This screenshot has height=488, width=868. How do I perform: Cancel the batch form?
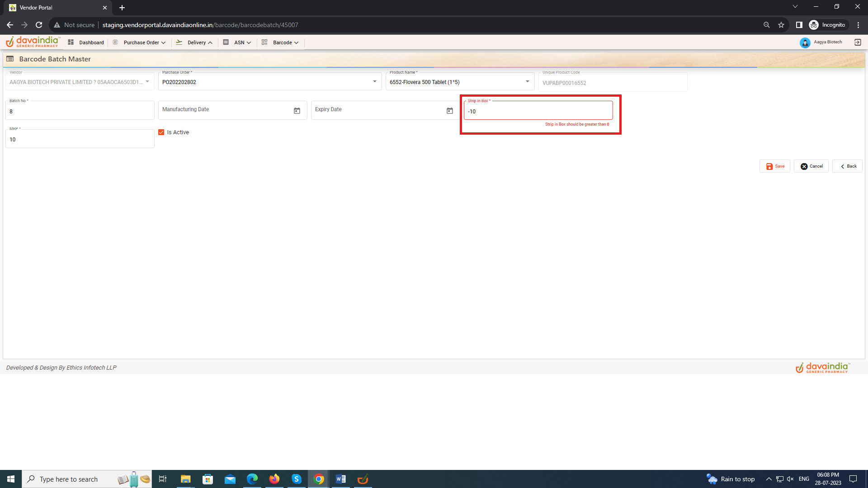pyautogui.click(x=811, y=166)
